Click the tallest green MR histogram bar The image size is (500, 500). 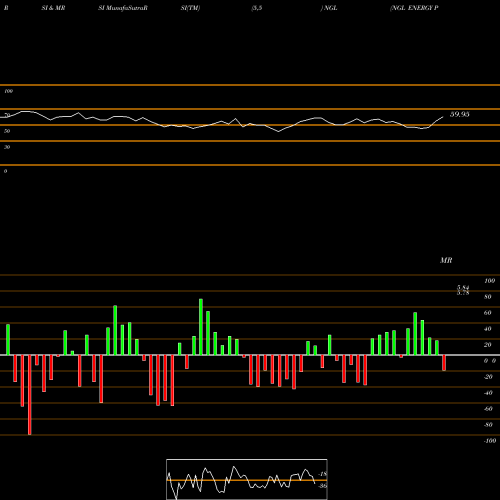coord(201,327)
